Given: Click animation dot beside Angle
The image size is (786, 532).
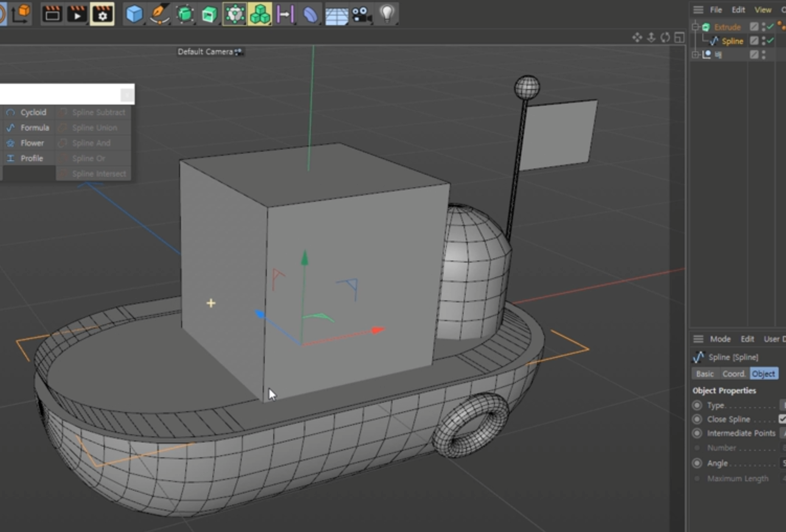Looking at the screenshot, I should pos(697,463).
